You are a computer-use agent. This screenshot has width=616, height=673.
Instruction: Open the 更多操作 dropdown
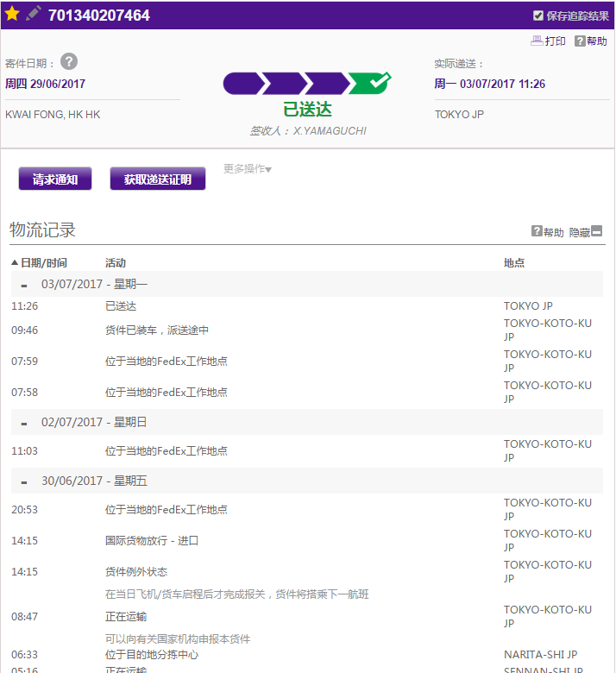point(248,168)
